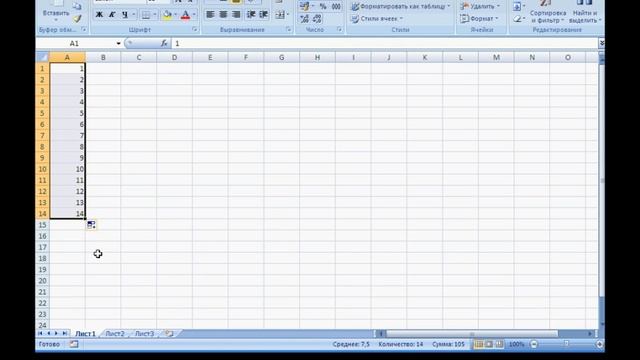
Task: Click the insert new worksheet tab icon
Action: pyautogui.click(x=169, y=333)
